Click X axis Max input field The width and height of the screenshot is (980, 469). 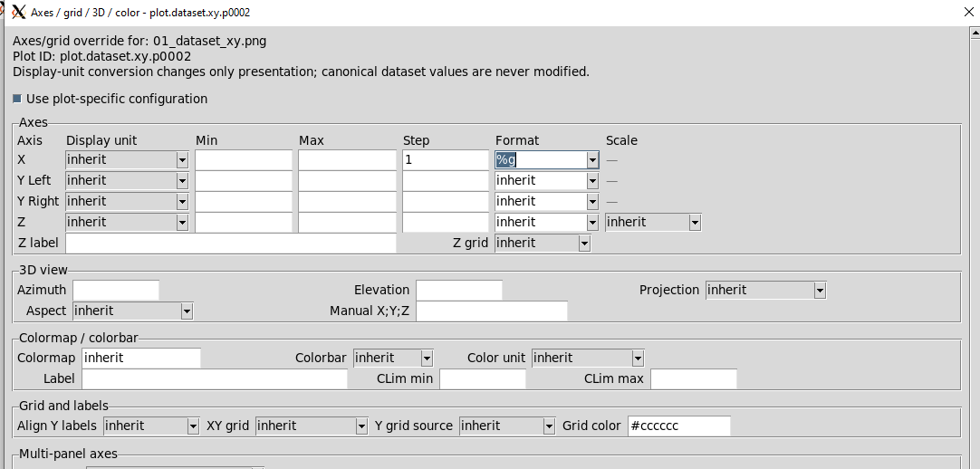[348, 160]
